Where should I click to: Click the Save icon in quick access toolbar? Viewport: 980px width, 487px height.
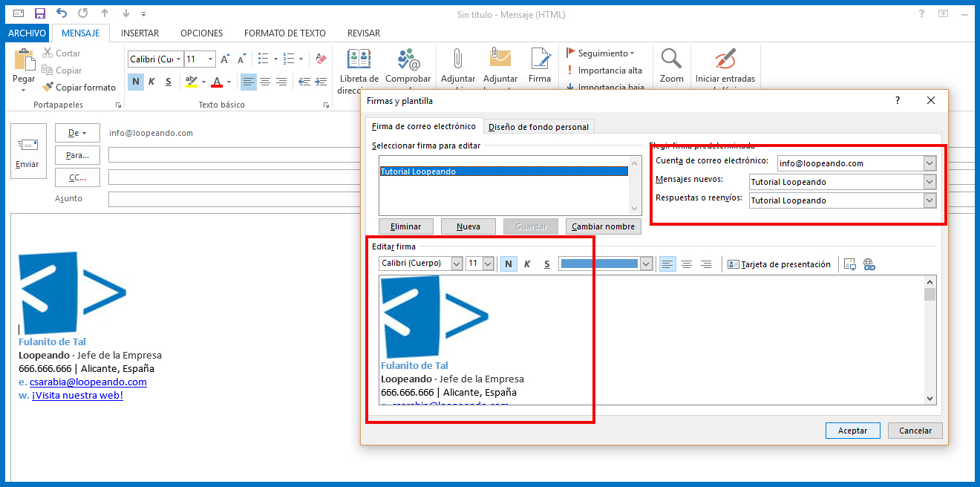click(x=40, y=13)
